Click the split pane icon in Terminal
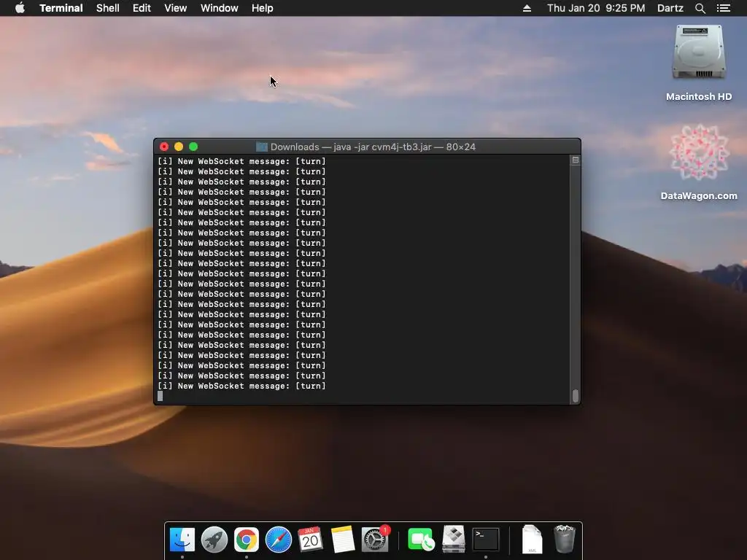747x560 pixels. click(x=575, y=160)
